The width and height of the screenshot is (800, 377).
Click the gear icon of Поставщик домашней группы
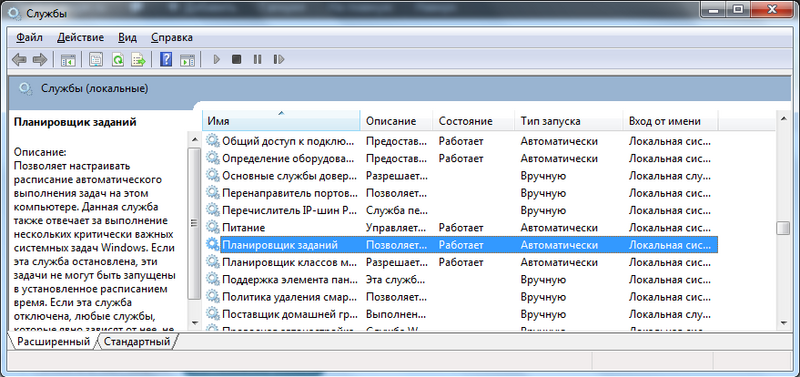pyautogui.click(x=212, y=313)
